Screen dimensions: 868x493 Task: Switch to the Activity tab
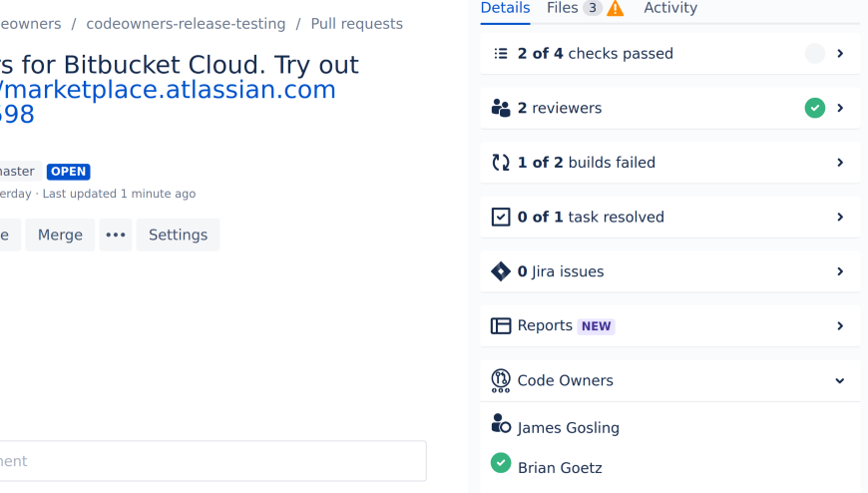pyautogui.click(x=670, y=8)
